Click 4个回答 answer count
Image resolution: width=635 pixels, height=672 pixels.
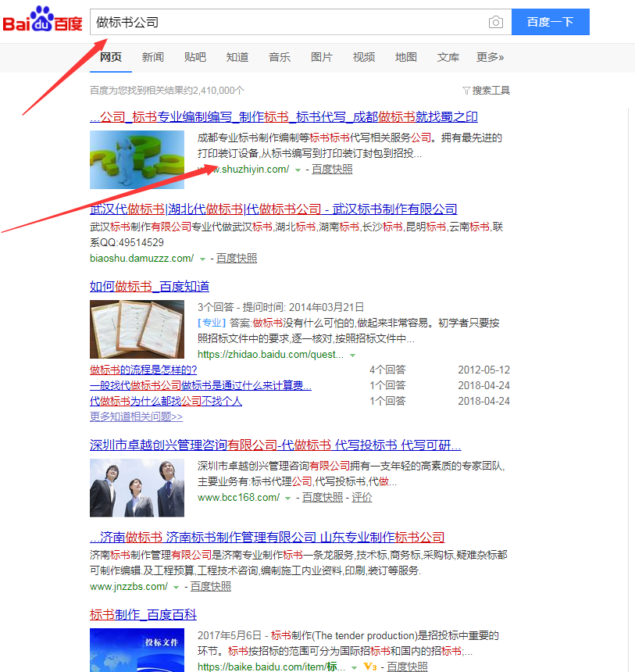[387, 370]
